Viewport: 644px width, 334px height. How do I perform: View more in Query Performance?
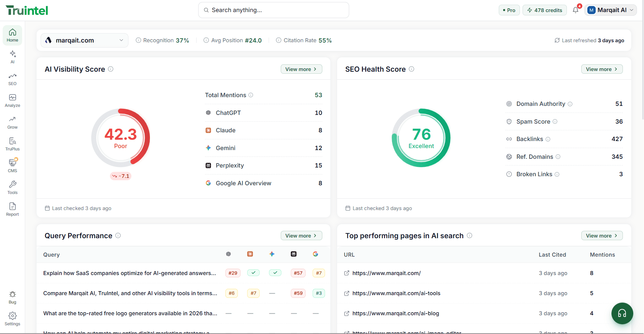[x=301, y=236]
